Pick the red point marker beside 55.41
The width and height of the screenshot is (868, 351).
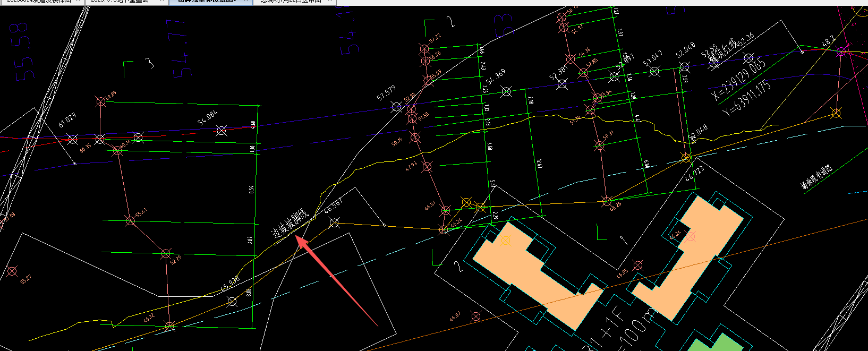(x=130, y=220)
